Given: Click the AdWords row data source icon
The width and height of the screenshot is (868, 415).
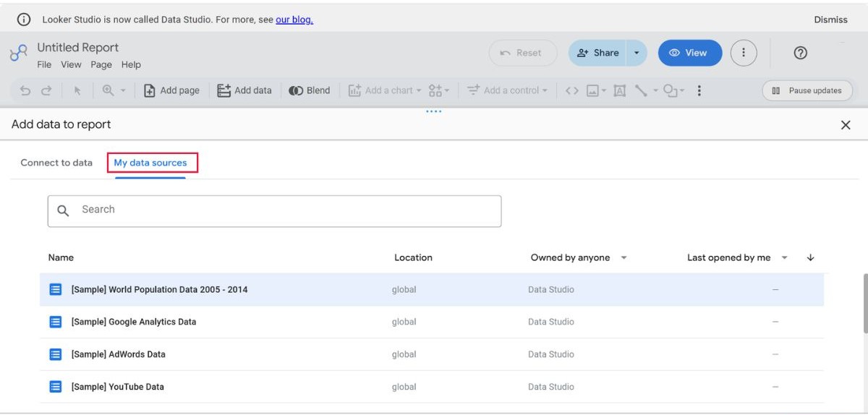Looking at the screenshot, I should coord(56,354).
